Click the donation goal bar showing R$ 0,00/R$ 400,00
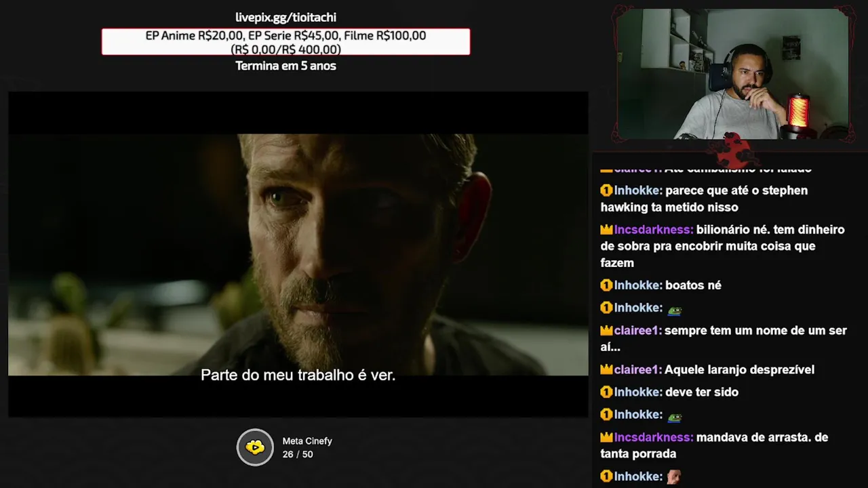The image size is (868, 488). [285, 42]
